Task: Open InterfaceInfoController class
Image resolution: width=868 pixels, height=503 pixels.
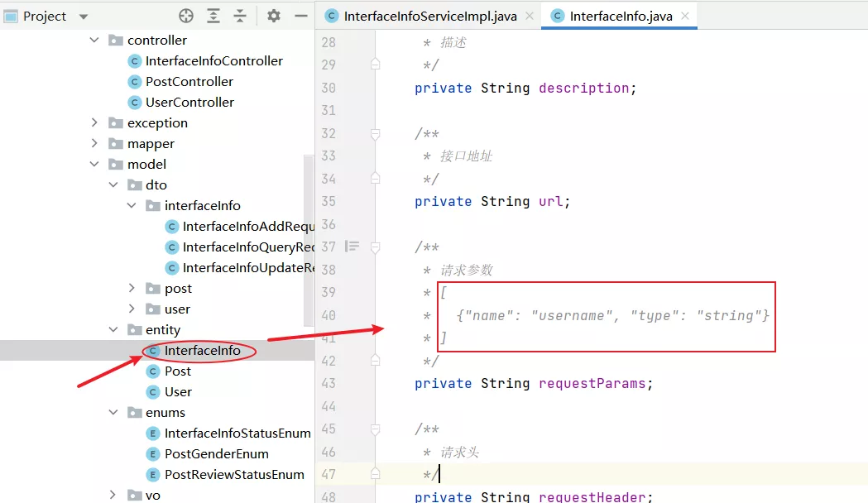Action: [213, 61]
